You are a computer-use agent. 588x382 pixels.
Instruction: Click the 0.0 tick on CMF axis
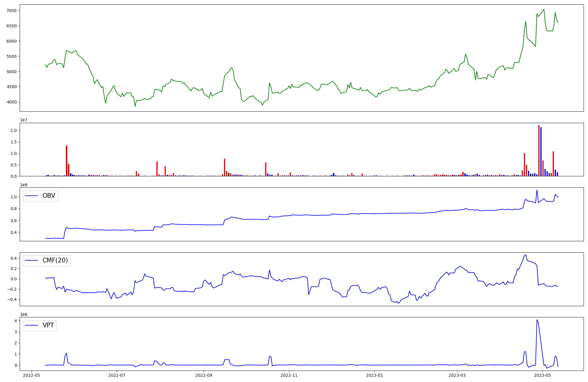point(14,279)
